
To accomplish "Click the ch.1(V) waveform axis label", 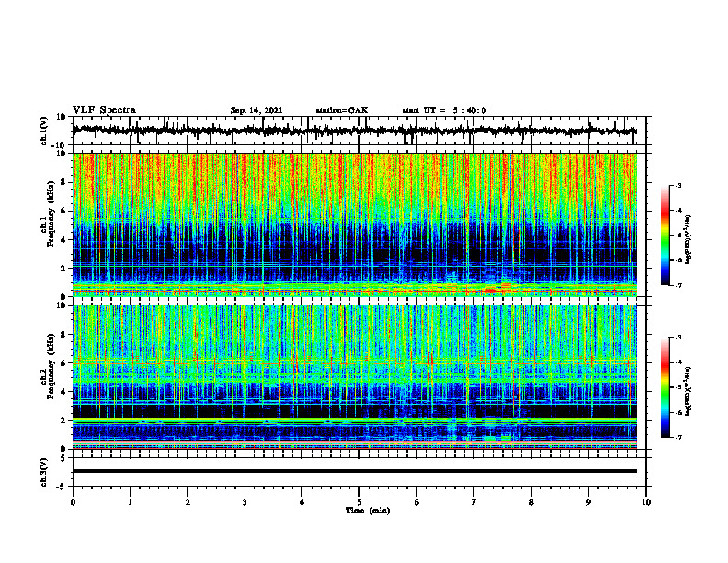I will [x=43, y=131].
